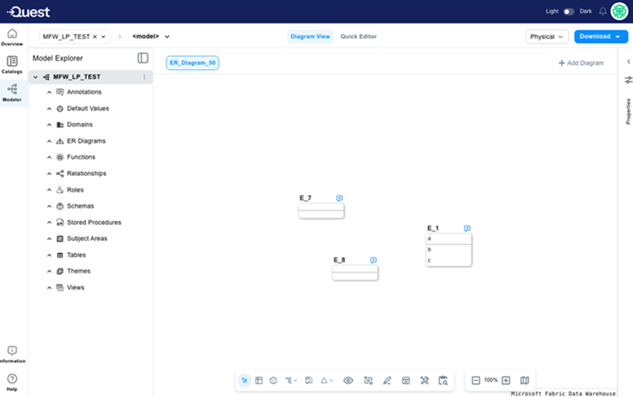Click the image card icon in the toolbar
This screenshot has height=397, width=633.
pyautogui.click(x=406, y=380)
